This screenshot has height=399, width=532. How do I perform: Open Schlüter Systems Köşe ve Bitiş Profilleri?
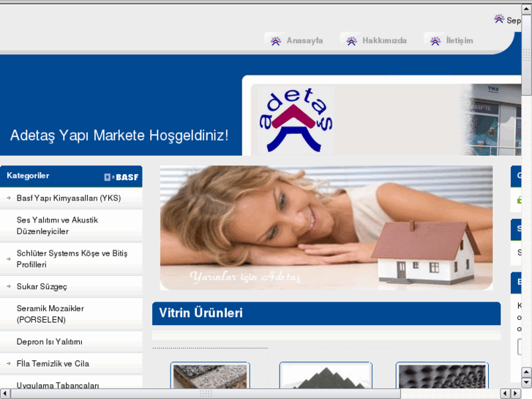(x=72, y=259)
